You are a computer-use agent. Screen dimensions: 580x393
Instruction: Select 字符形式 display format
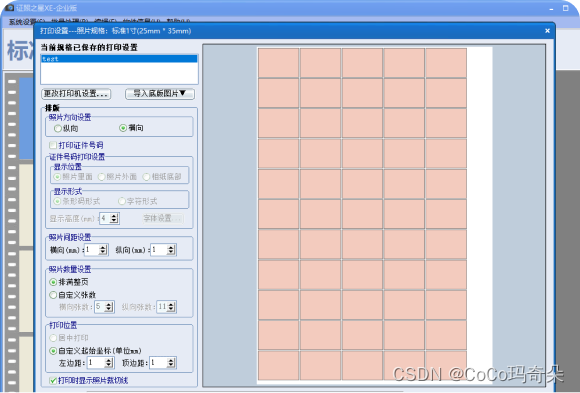click(x=122, y=201)
